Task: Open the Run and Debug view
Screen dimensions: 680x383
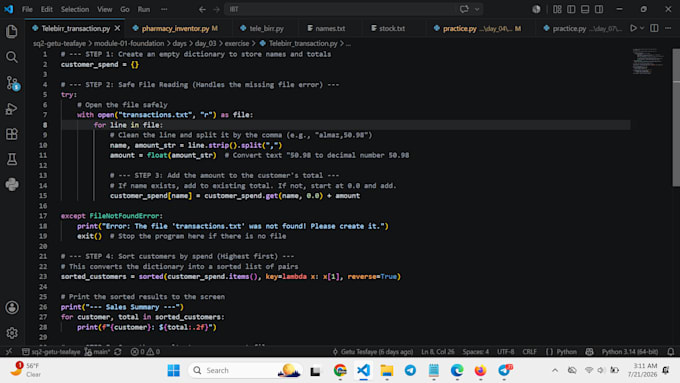Action: [x=12, y=109]
